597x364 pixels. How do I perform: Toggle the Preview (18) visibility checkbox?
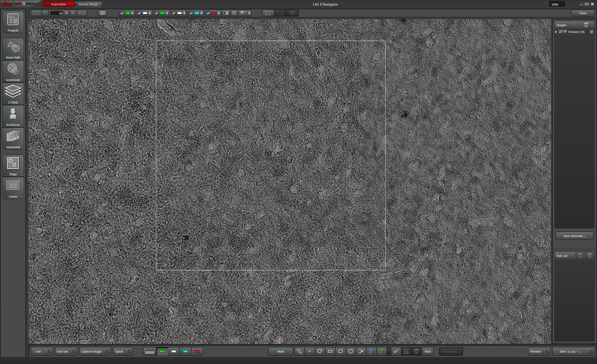pyautogui.click(x=560, y=32)
